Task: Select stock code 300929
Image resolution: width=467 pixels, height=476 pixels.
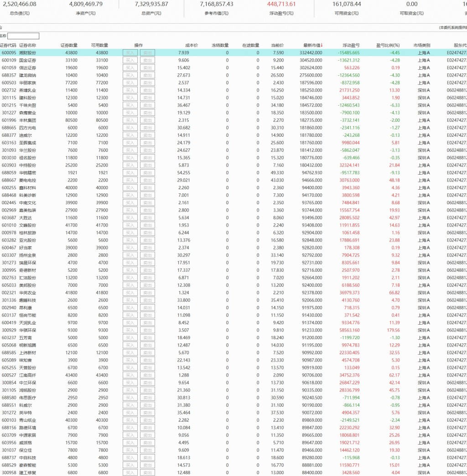Action: tap(9, 330)
